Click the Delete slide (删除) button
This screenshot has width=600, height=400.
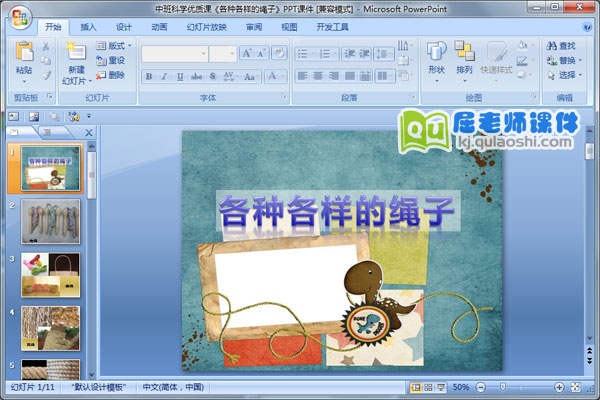[110, 75]
